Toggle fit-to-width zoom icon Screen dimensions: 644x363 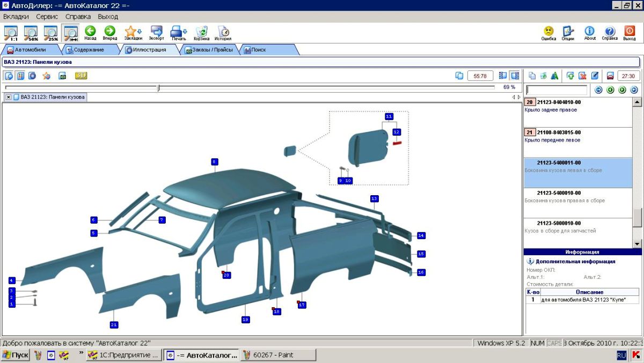[70, 33]
